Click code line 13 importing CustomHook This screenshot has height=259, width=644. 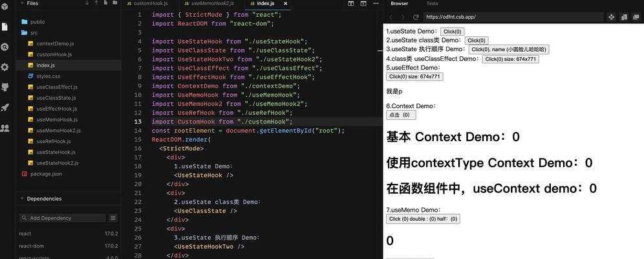click(222, 122)
